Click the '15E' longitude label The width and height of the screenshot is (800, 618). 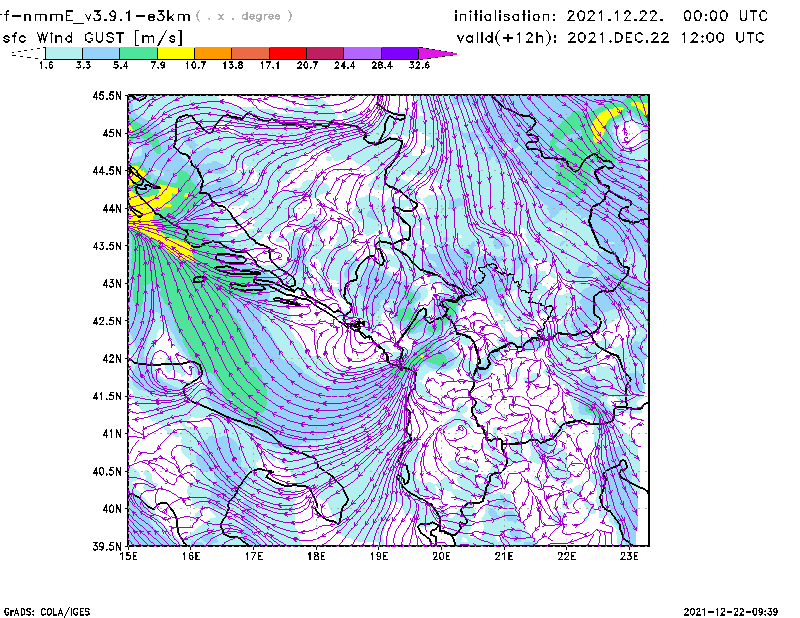tap(128, 556)
